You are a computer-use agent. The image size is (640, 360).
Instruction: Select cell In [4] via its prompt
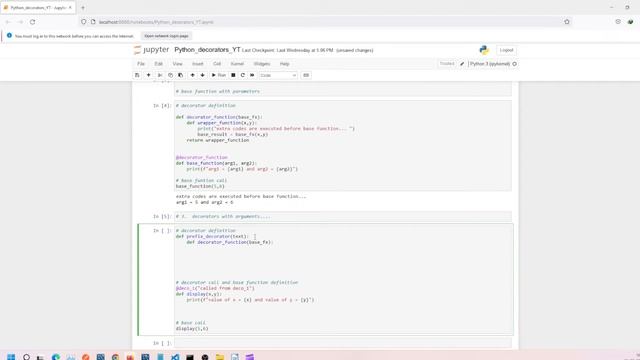162,106
